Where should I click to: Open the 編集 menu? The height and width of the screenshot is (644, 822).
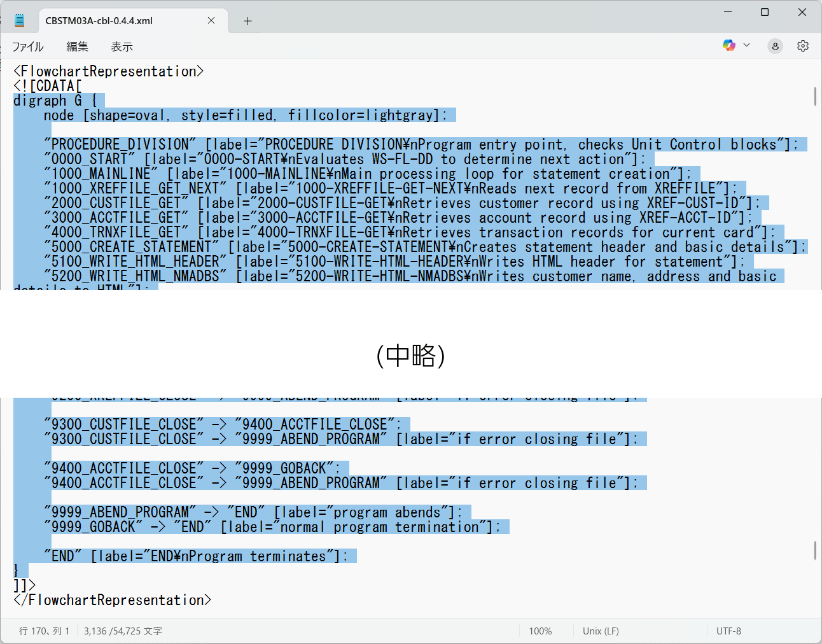click(x=78, y=46)
